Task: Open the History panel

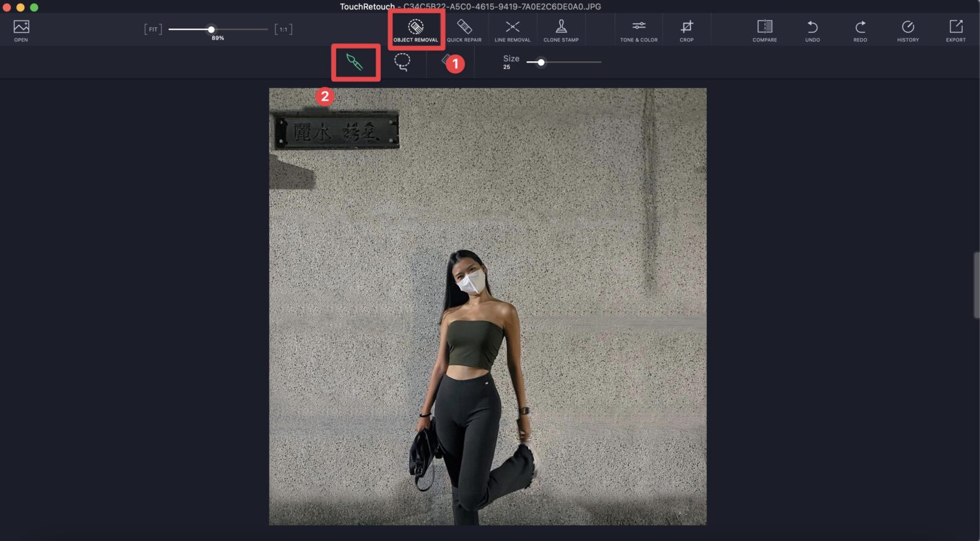Action: (x=908, y=30)
